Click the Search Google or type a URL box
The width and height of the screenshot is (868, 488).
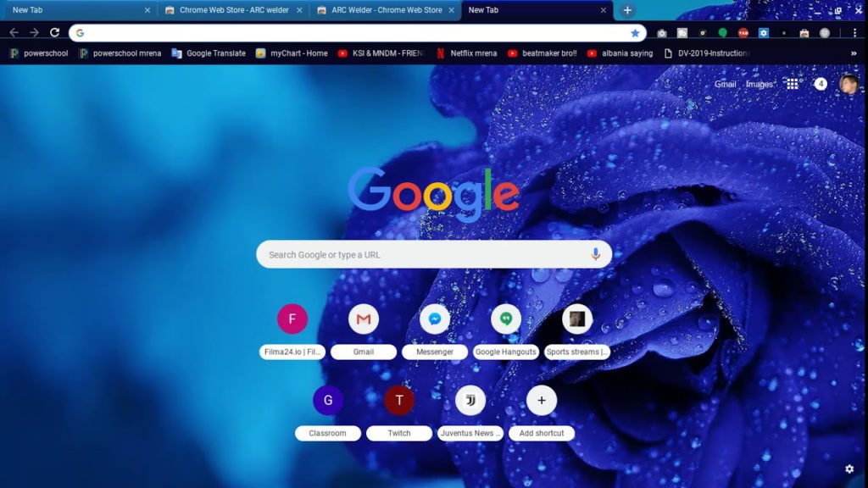pyautogui.click(x=434, y=254)
